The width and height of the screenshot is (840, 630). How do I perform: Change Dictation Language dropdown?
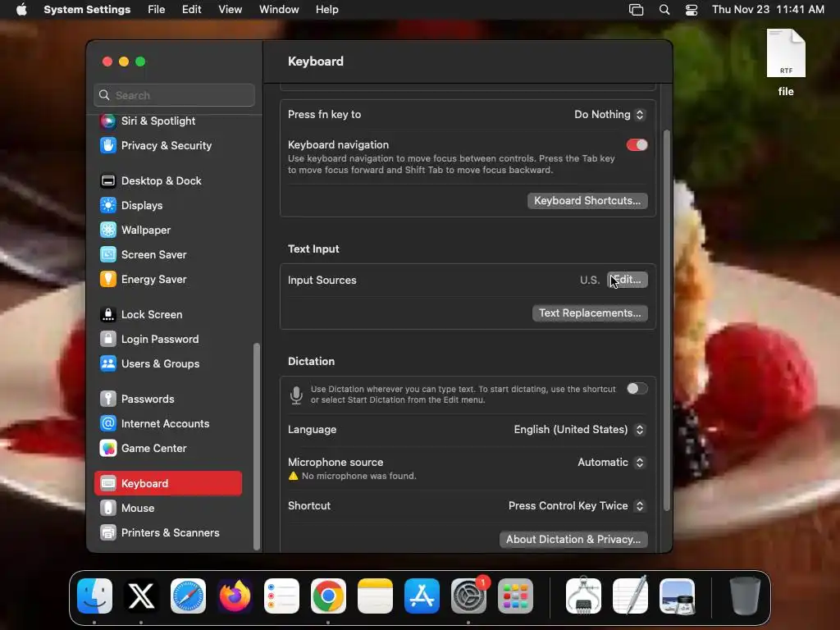tap(579, 430)
